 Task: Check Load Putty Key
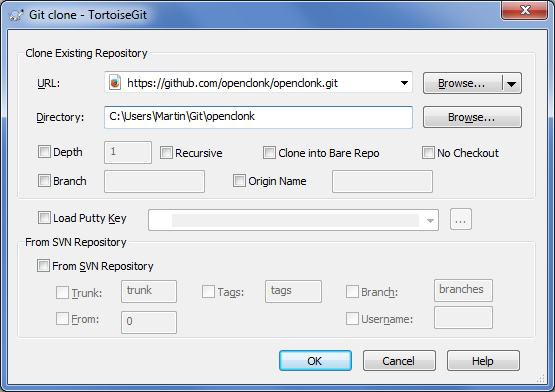pos(44,217)
